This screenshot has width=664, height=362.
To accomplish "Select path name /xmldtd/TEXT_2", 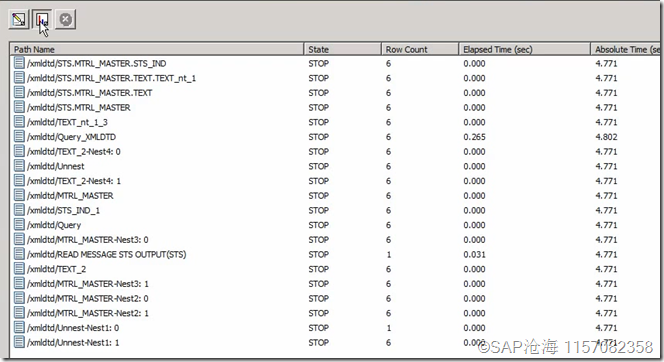I will pyautogui.click(x=56, y=269).
